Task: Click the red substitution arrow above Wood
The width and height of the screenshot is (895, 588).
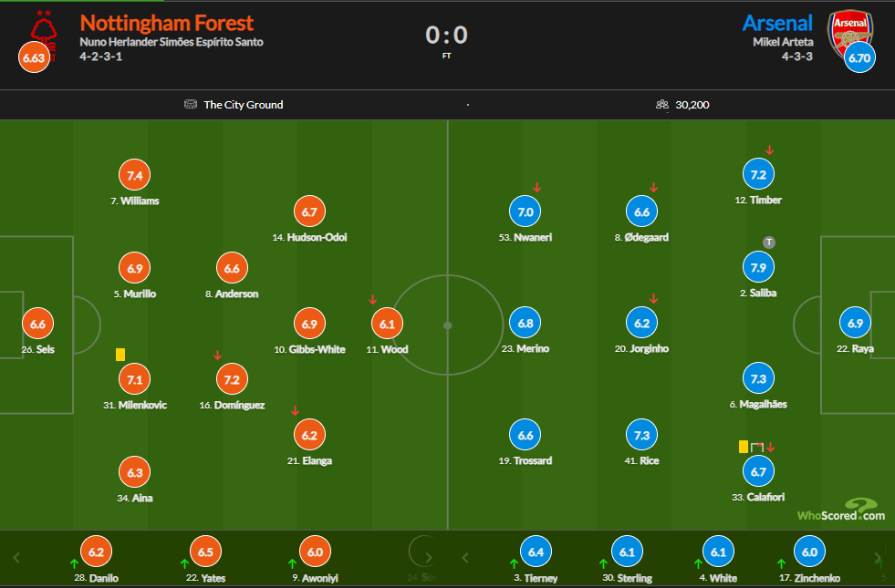Action: point(372,299)
